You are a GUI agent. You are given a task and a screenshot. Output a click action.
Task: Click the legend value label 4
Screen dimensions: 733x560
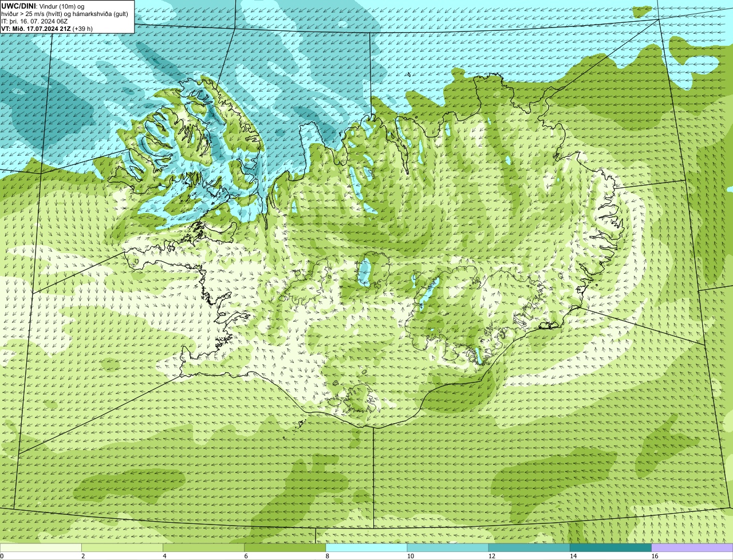click(164, 556)
